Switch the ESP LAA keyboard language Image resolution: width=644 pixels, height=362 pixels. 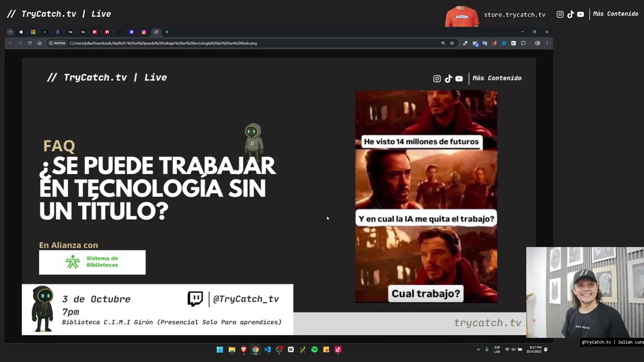click(497, 349)
